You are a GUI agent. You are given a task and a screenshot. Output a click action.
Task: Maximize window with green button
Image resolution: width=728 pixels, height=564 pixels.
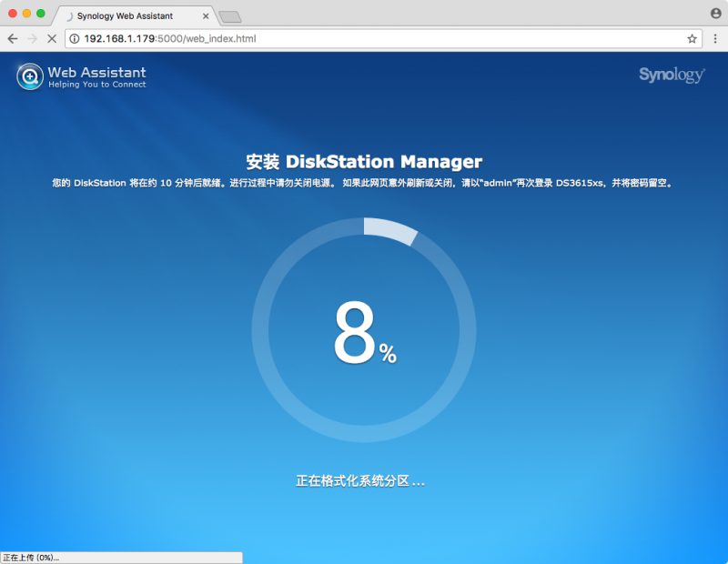pyautogui.click(x=41, y=14)
